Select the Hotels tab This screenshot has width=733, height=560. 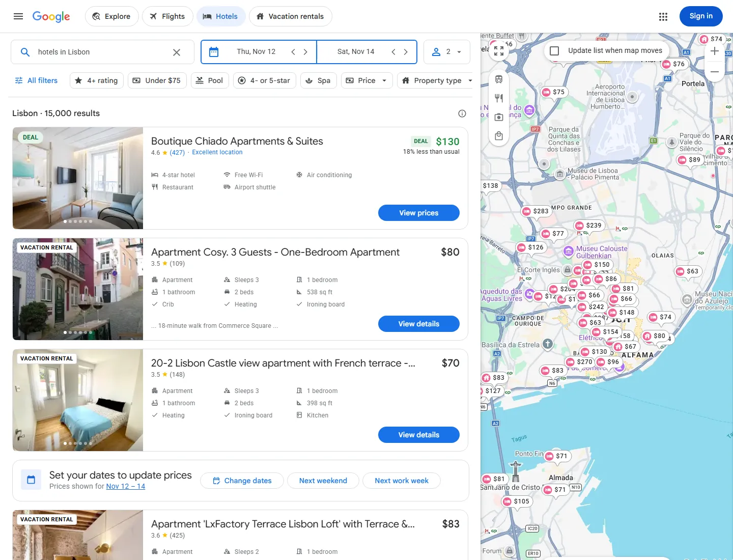tap(221, 16)
